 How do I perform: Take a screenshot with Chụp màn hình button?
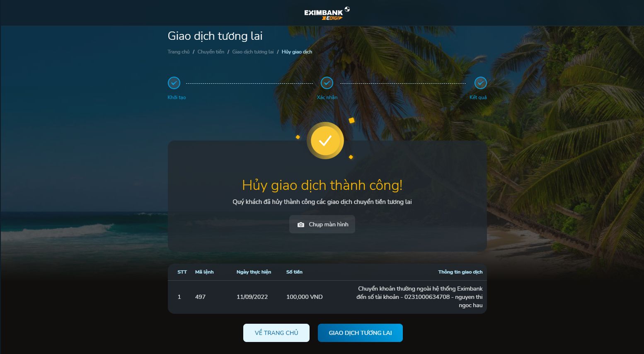pos(322,224)
